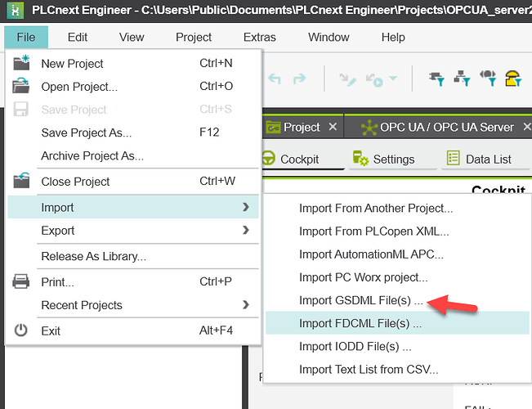Screen dimensions: 532x409
Task: Open the Settings sub-tab
Action: [x=394, y=159]
